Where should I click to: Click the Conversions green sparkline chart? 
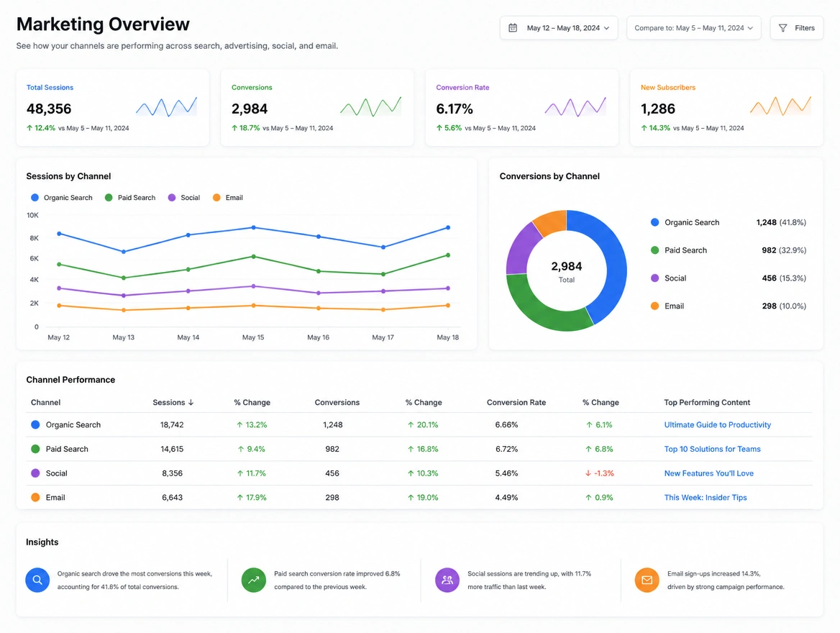tap(370, 106)
